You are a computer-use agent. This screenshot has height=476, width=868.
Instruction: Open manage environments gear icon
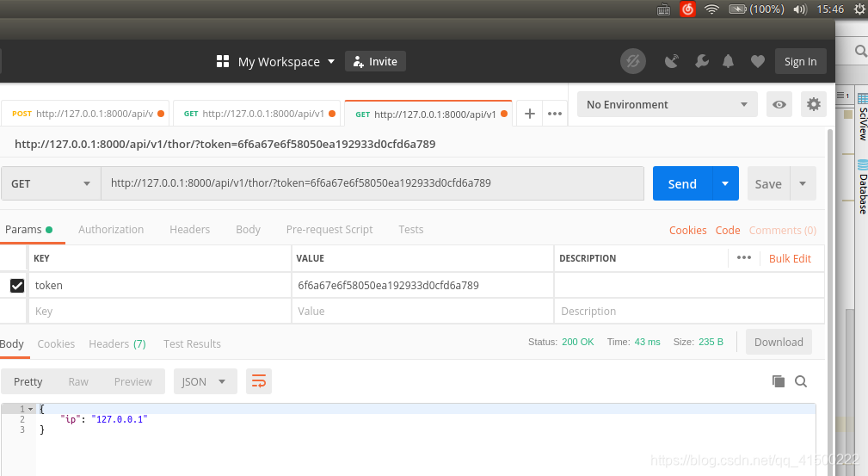(x=813, y=104)
